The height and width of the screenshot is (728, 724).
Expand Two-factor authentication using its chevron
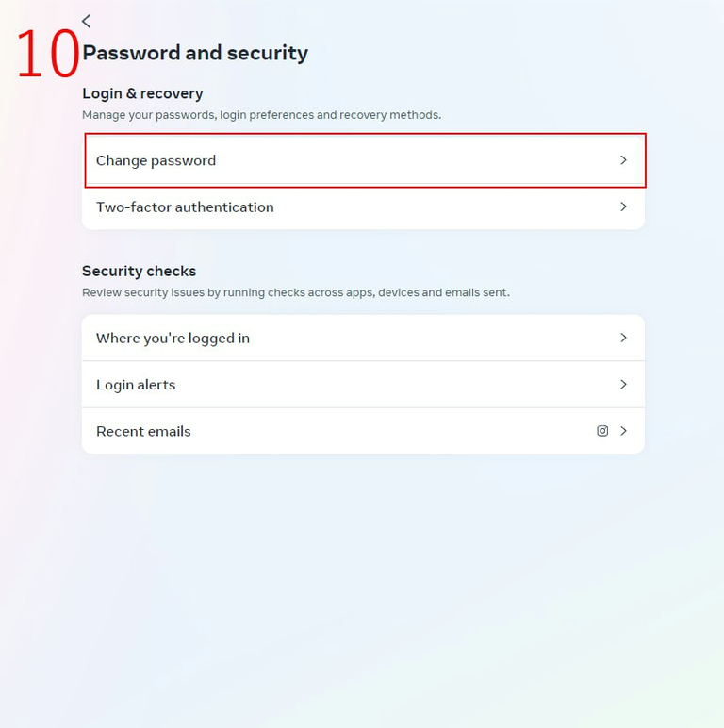coord(623,207)
